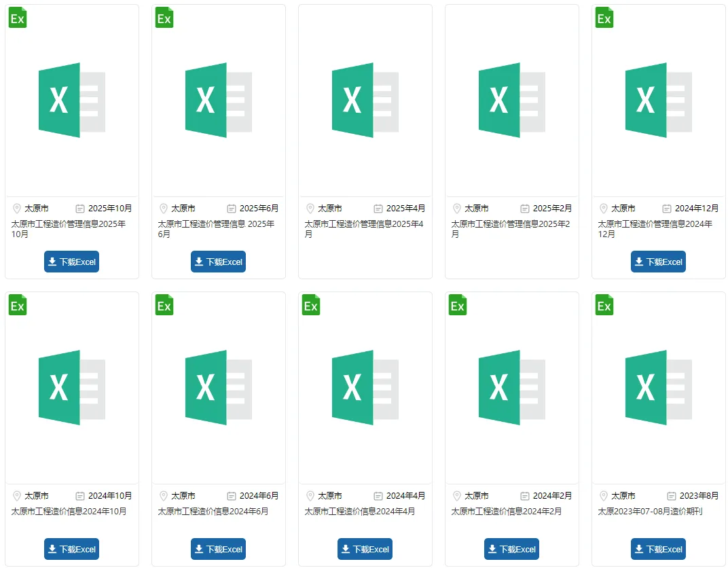The image size is (728, 568).
Task: Open the Excel thumbnail for 2023年8月
Action: coord(659,387)
